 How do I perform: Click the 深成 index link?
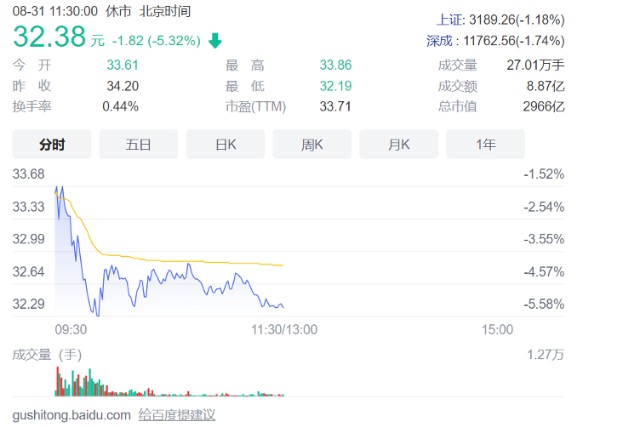[x=440, y=41]
